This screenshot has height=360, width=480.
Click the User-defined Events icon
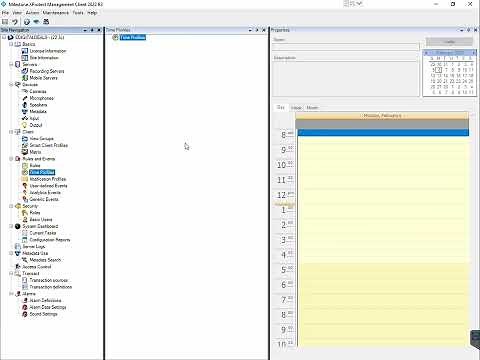tap(25, 186)
